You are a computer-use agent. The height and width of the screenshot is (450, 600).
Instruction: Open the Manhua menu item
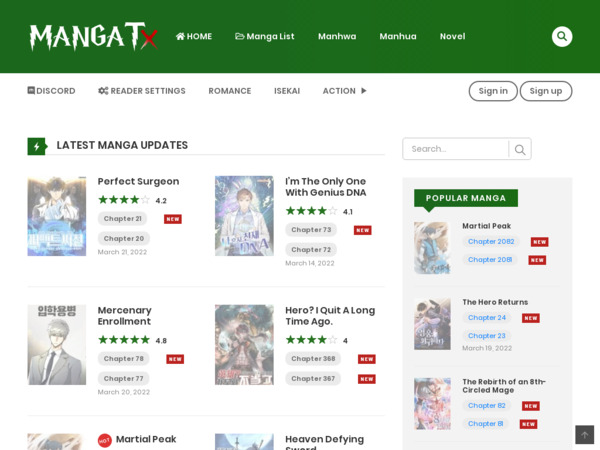coord(398,36)
